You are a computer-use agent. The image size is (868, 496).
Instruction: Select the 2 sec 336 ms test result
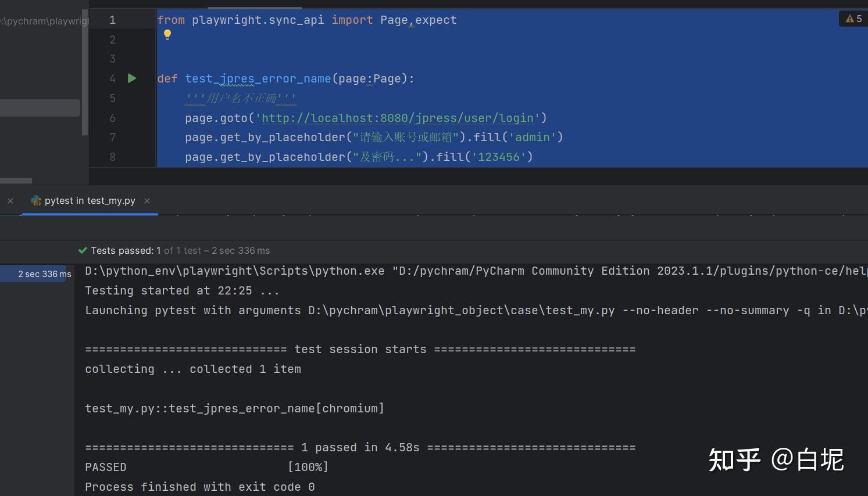[x=44, y=274]
